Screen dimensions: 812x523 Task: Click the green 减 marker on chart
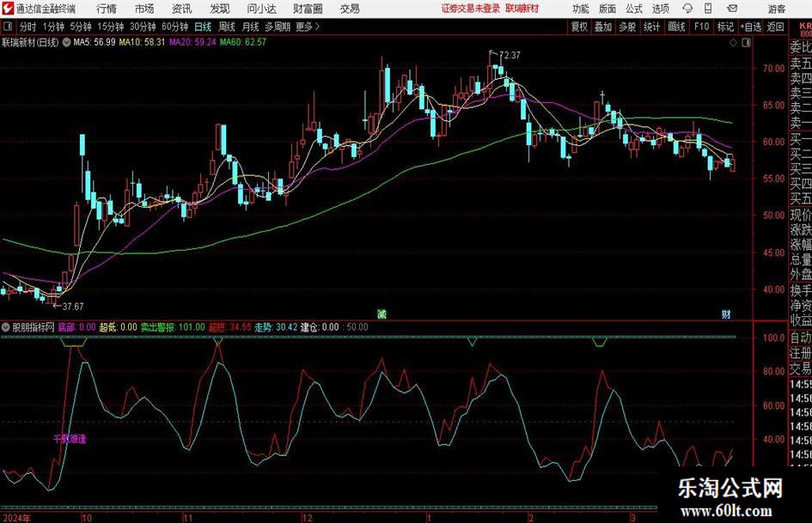pos(382,313)
